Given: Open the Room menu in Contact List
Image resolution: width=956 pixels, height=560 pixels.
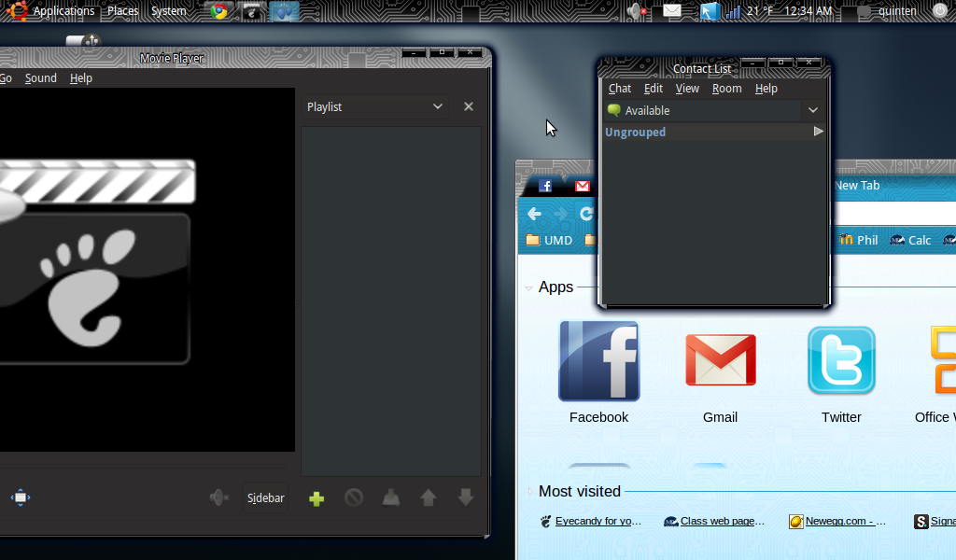Looking at the screenshot, I should point(726,89).
